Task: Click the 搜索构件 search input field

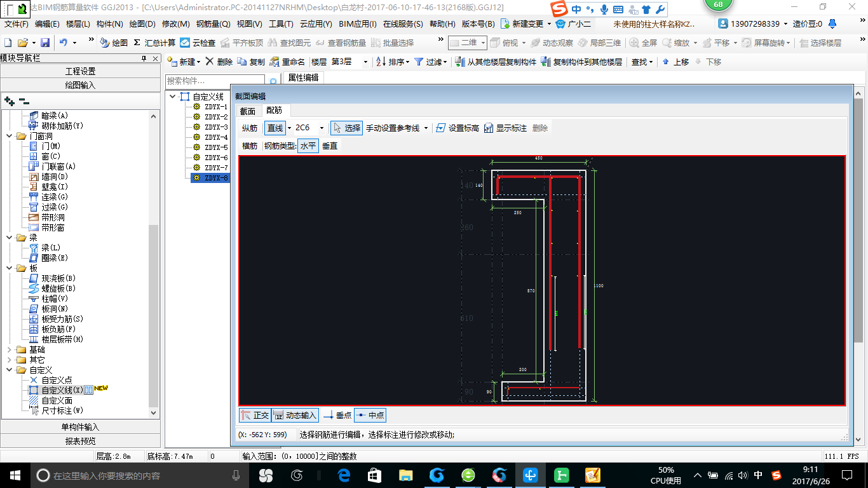Action: (x=216, y=81)
